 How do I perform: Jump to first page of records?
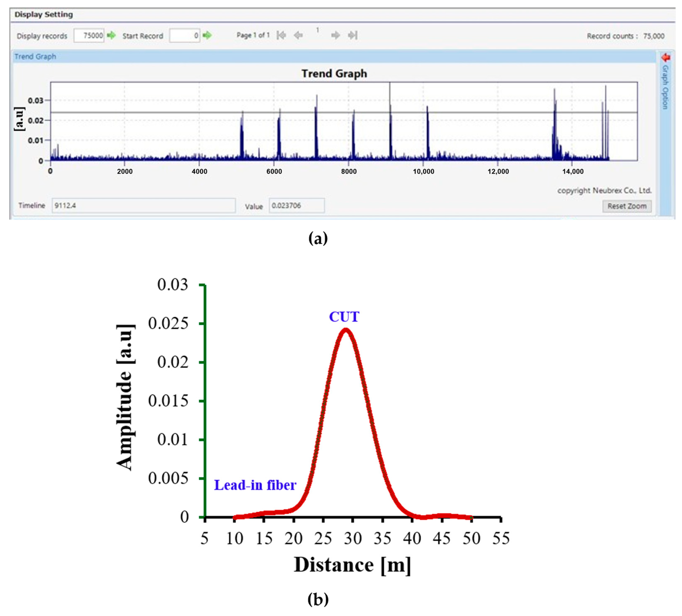point(281,35)
